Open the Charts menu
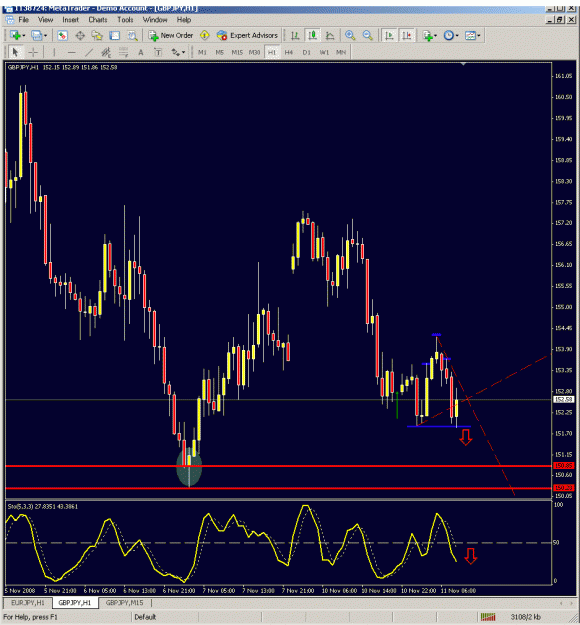The image size is (580, 625). (x=98, y=20)
